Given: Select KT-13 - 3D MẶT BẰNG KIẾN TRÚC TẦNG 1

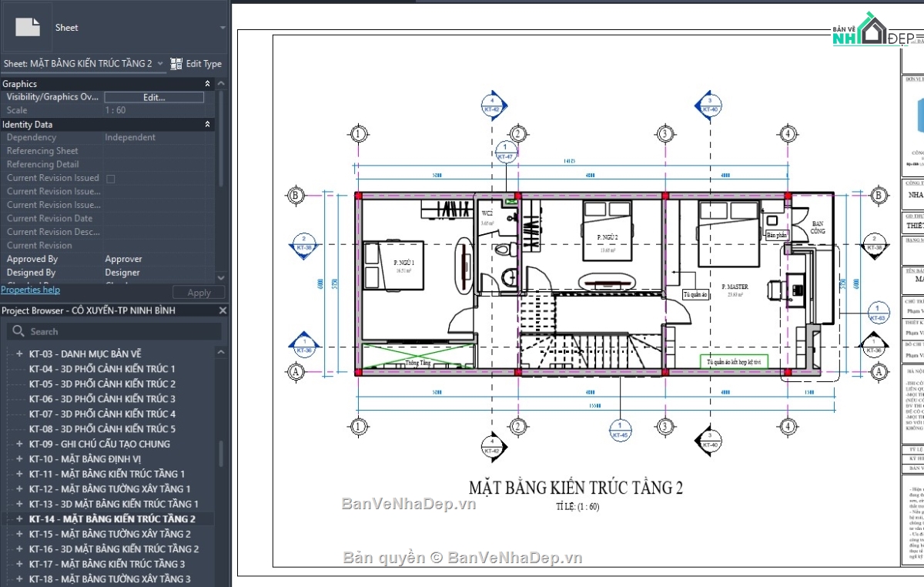Looking at the screenshot, I should [x=114, y=504].
